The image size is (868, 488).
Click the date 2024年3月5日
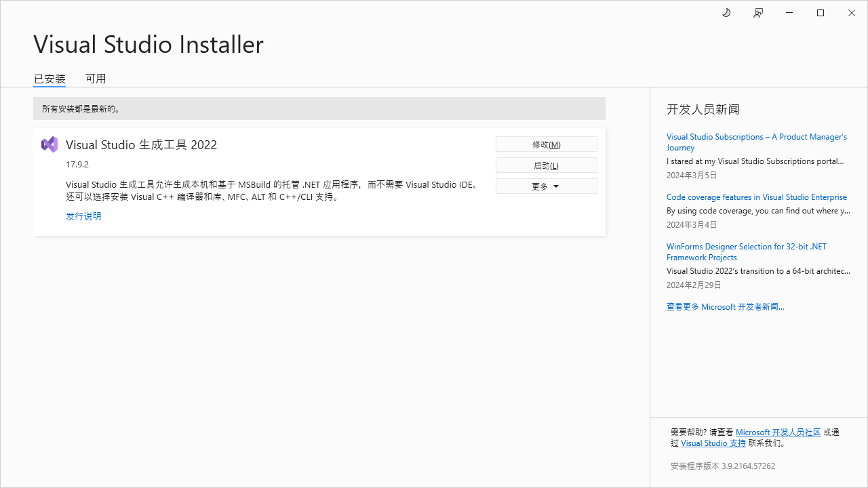692,176
